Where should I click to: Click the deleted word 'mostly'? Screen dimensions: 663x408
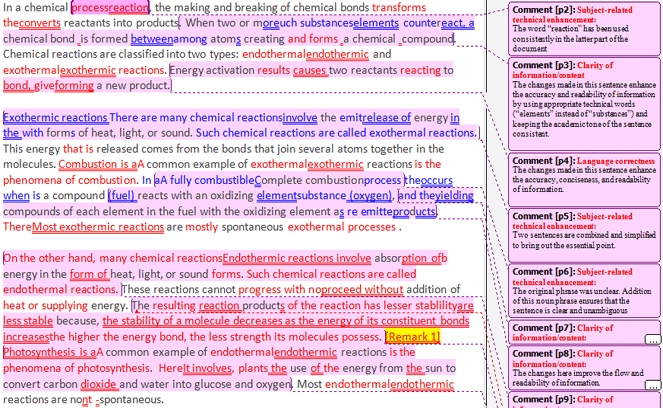[202, 227]
